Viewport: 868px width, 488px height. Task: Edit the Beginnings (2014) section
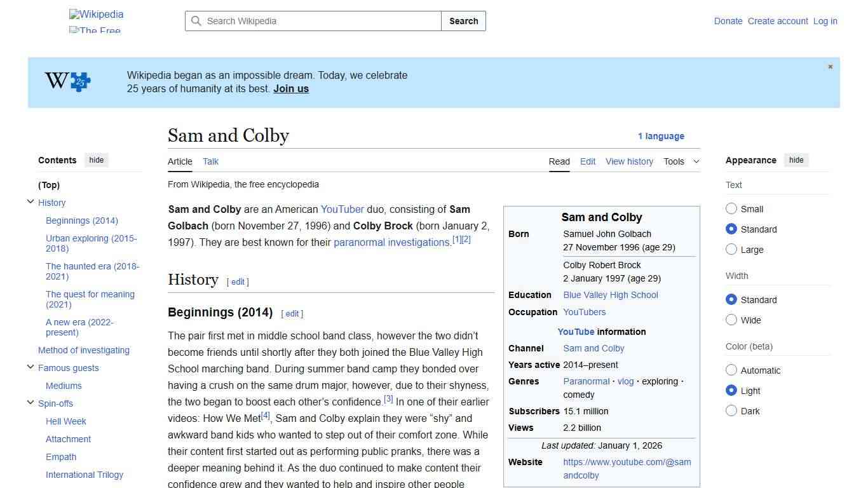292,313
